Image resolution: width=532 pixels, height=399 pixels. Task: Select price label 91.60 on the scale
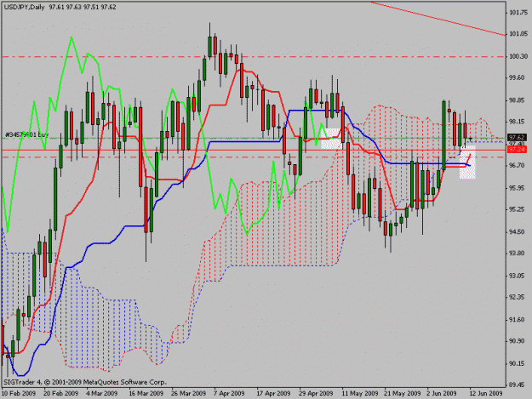coord(518,320)
